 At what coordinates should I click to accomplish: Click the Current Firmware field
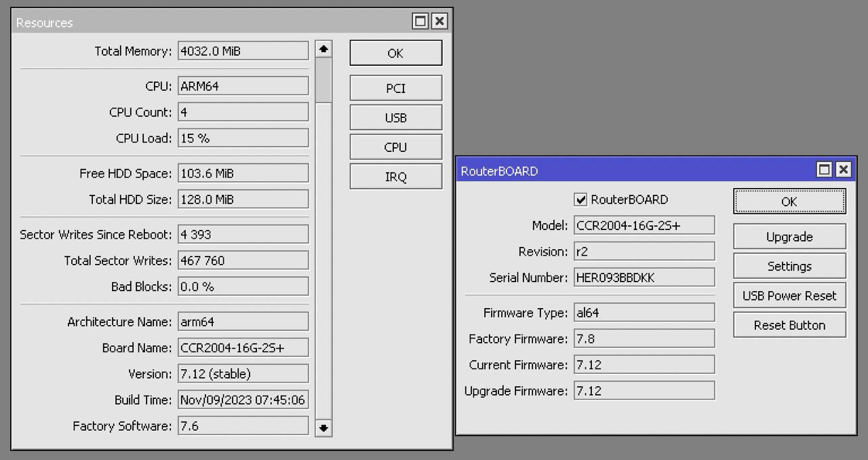[x=644, y=364]
